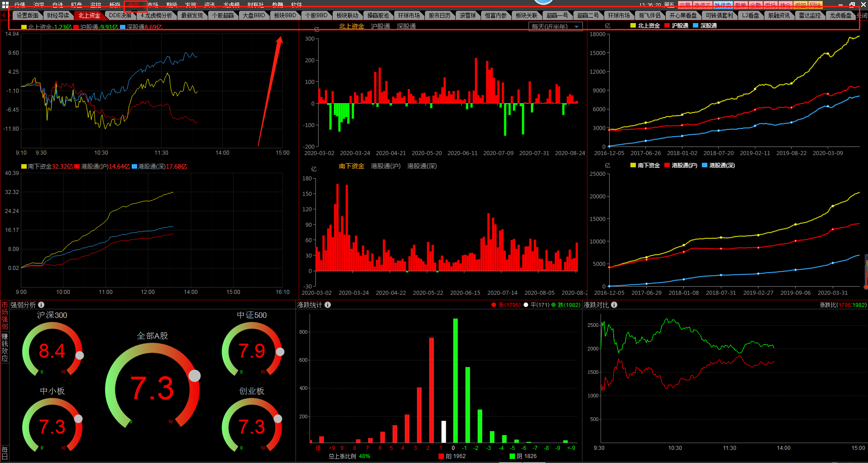Click the tab-scroll left arrow icon
Viewport: 868px width, 463px height.
[x=4, y=15]
